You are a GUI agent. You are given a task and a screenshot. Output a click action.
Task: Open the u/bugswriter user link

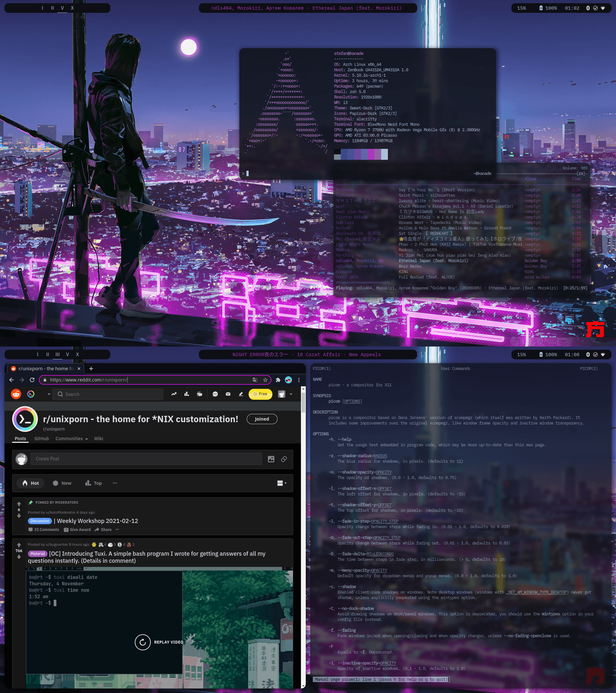(56, 544)
